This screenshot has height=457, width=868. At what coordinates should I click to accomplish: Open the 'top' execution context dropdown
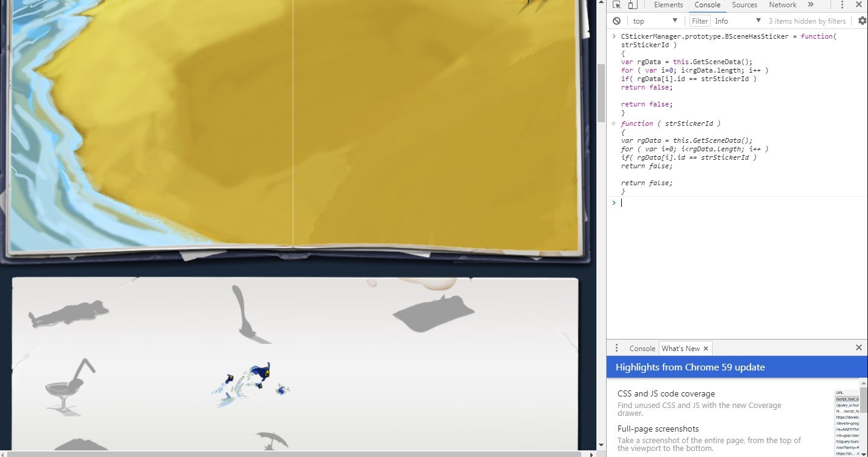click(656, 21)
